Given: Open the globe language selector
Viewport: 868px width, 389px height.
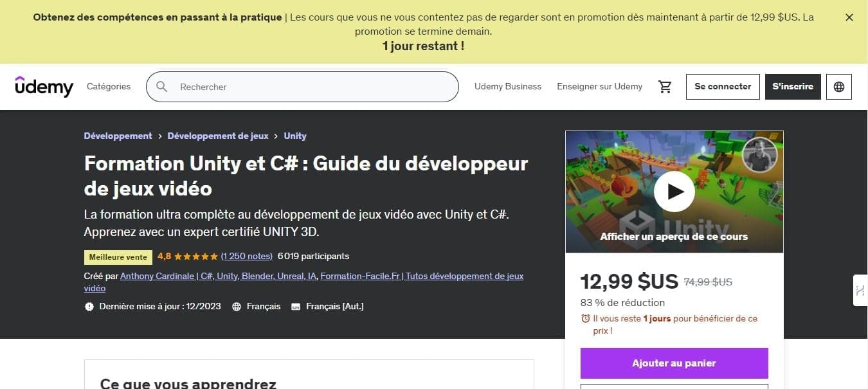Looking at the screenshot, I should tap(839, 87).
